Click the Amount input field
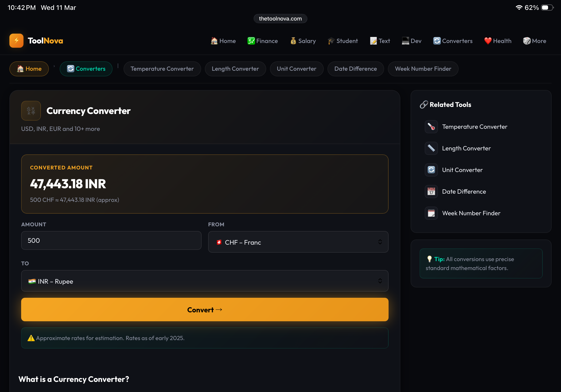This screenshot has width=561, height=392. (111, 240)
